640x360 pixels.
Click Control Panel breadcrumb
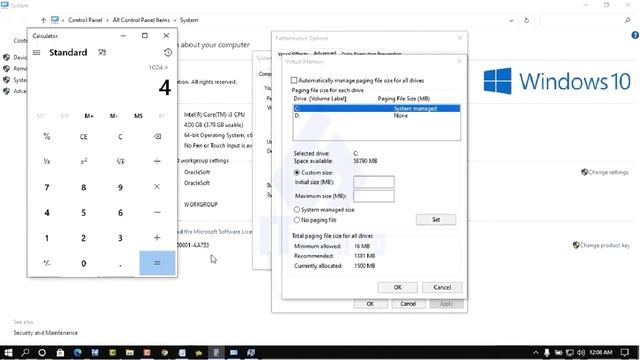coord(85,20)
